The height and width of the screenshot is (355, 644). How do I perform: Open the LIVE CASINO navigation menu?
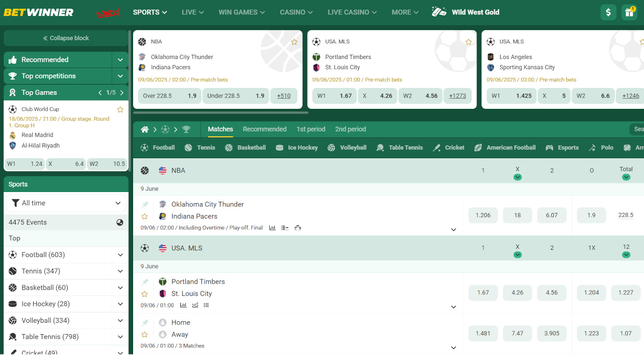point(352,12)
